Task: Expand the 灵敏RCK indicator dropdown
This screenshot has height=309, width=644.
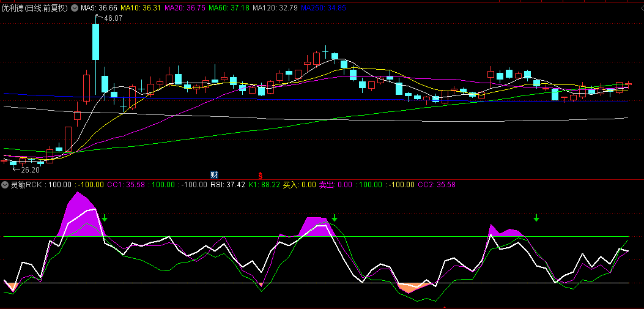Action: [6, 184]
